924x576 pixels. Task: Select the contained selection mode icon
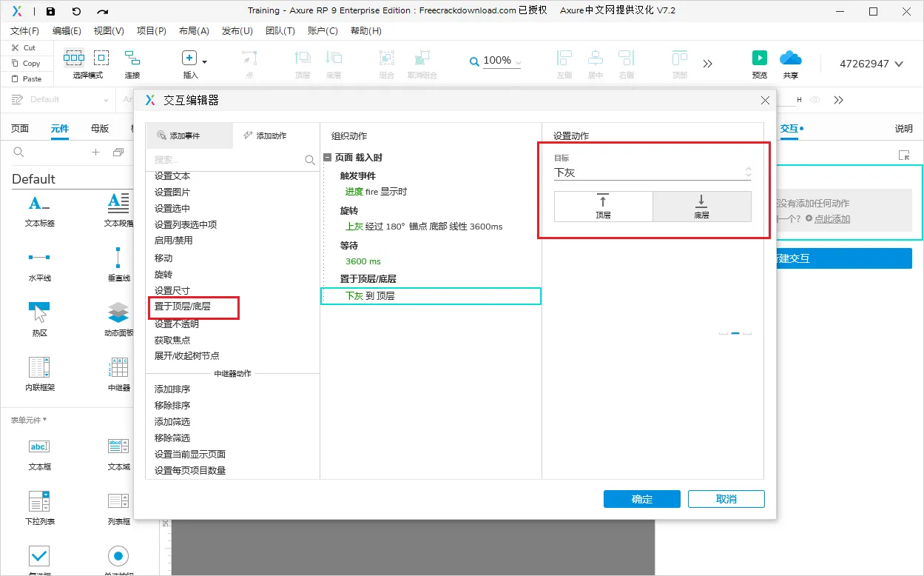tap(101, 58)
